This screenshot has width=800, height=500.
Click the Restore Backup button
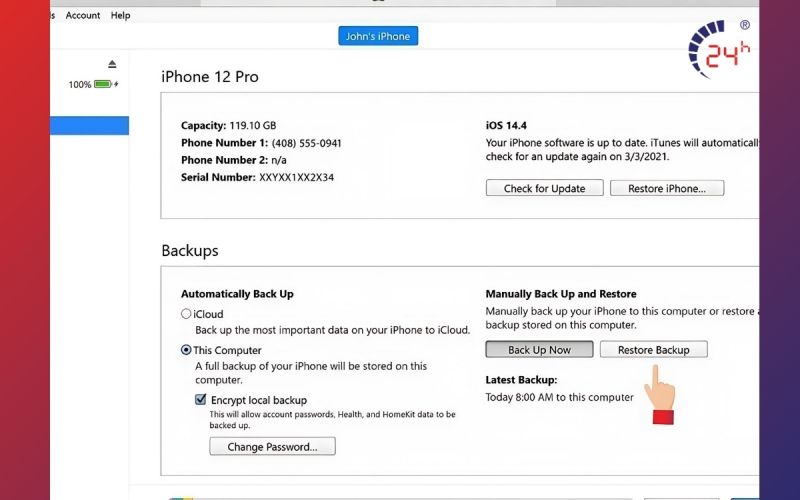coord(654,349)
